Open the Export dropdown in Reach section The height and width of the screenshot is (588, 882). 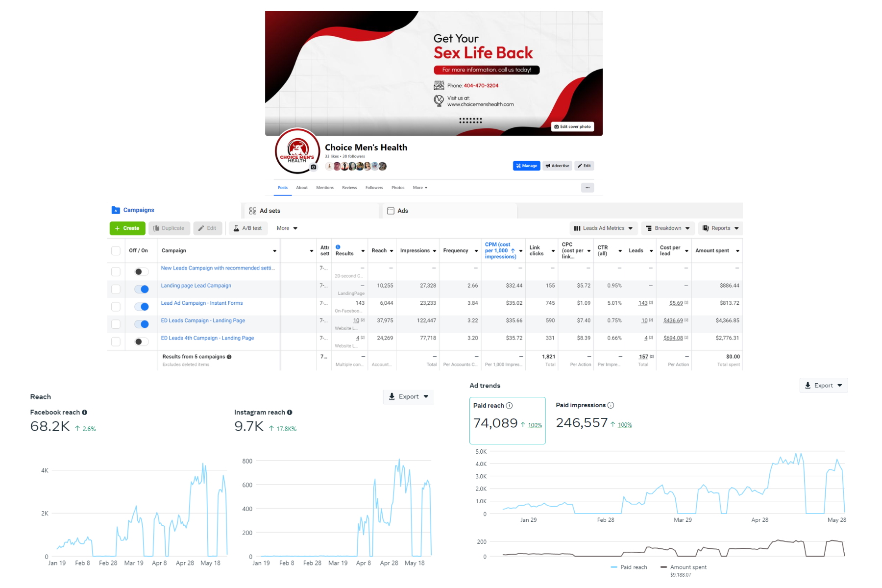409,397
